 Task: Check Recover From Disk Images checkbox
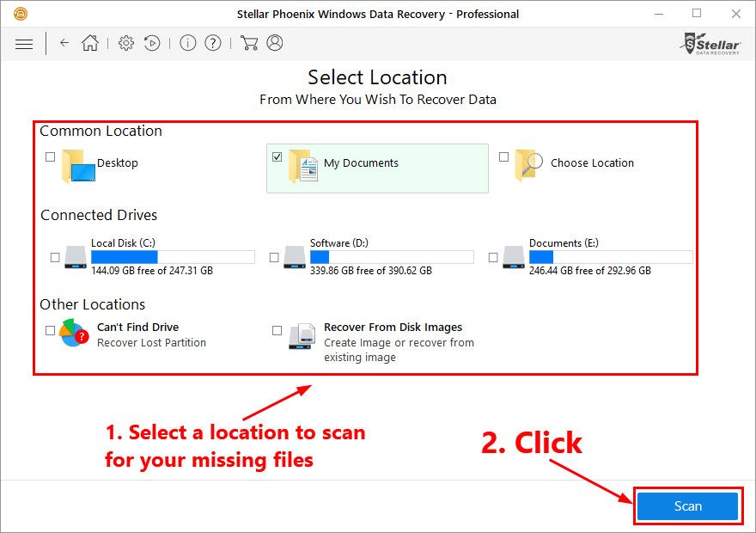(277, 330)
